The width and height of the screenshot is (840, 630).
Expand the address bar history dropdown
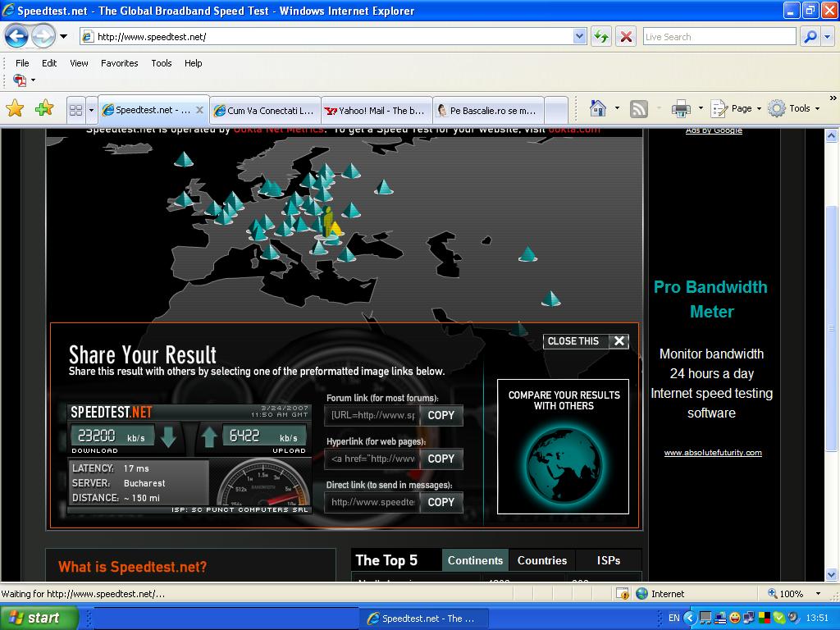(x=579, y=36)
